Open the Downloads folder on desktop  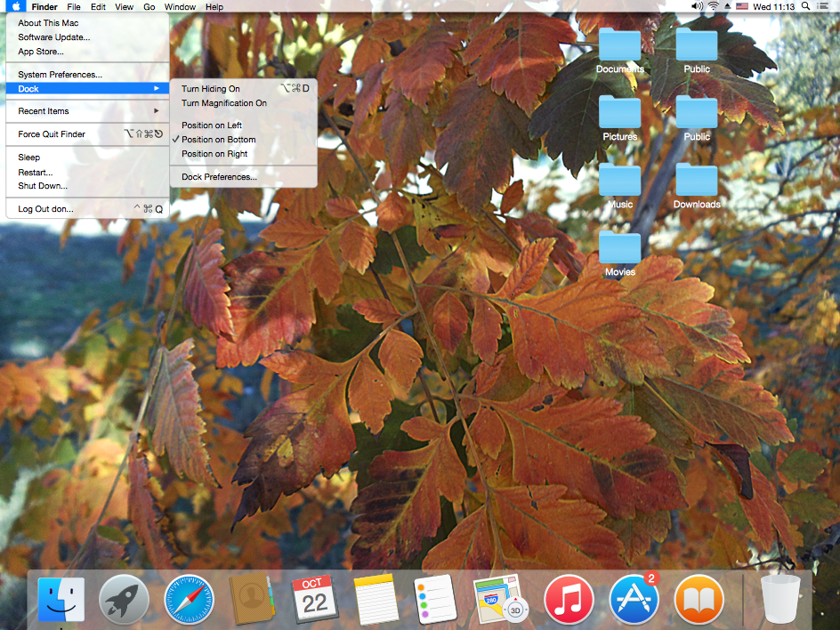tap(697, 184)
